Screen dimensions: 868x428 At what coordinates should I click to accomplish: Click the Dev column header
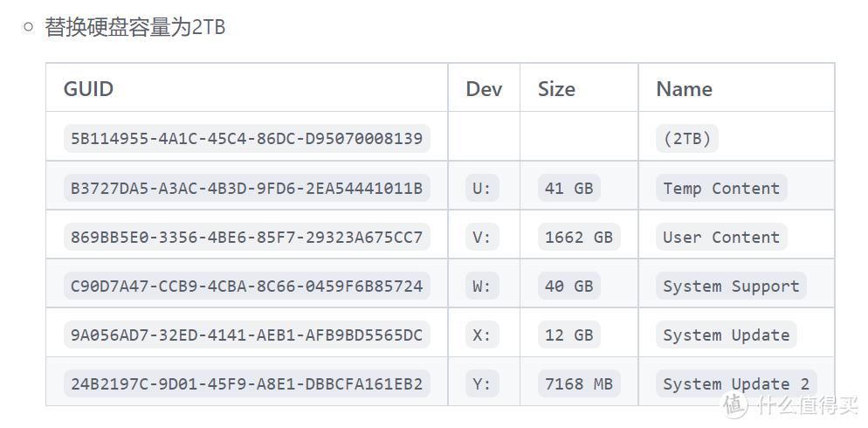(484, 89)
